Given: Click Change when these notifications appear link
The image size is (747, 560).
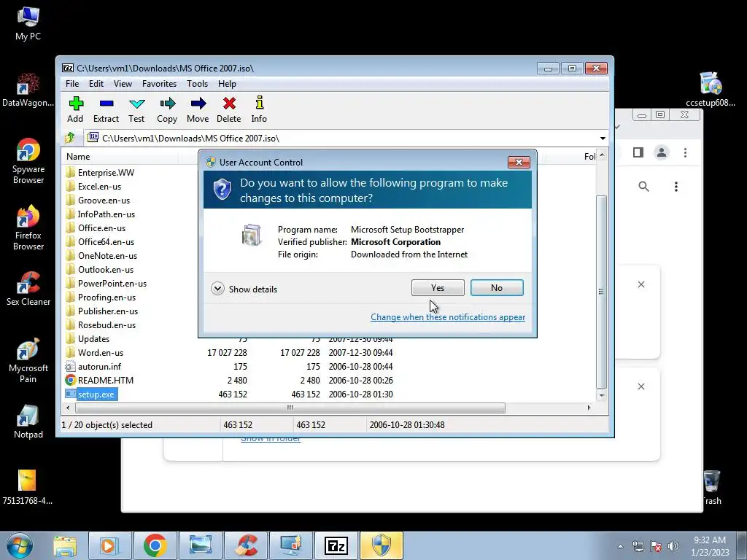Looking at the screenshot, I should pos(448,317).
